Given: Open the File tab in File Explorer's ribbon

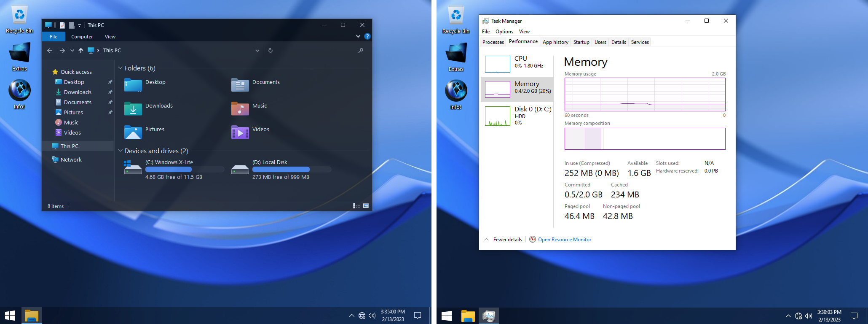Looking at the screenshot, I should click(x=54, y=37).
